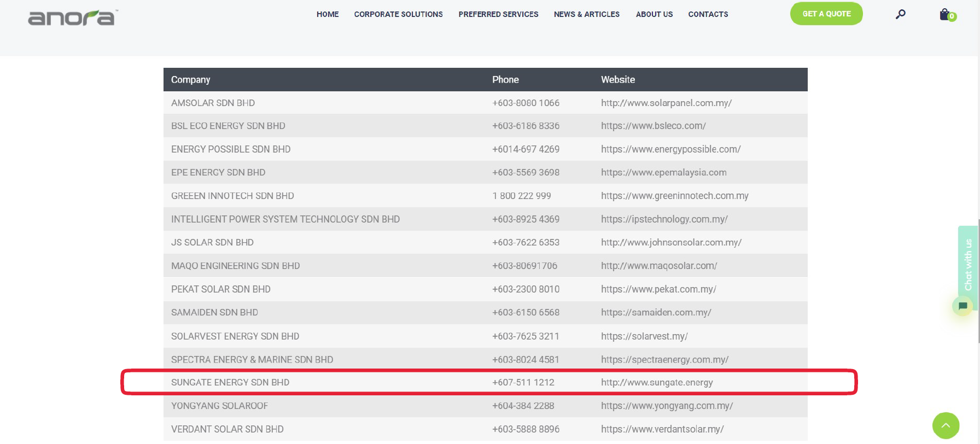Click phone number +603-8080 1066
Screen dimensions: 980x444
click(526, 103)
